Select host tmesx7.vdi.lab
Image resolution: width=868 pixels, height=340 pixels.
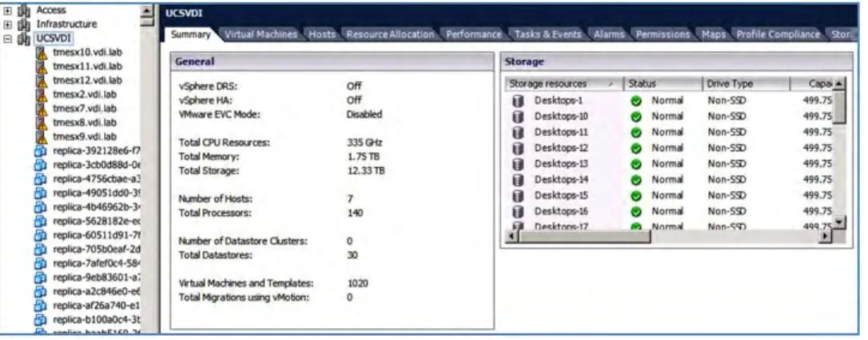(x=84, y=109)
